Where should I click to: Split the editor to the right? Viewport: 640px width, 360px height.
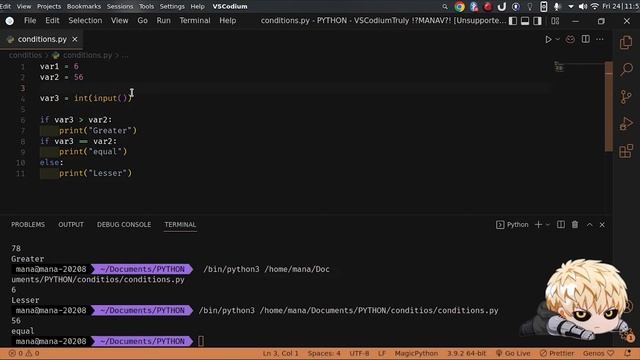(x=586, y=39)
